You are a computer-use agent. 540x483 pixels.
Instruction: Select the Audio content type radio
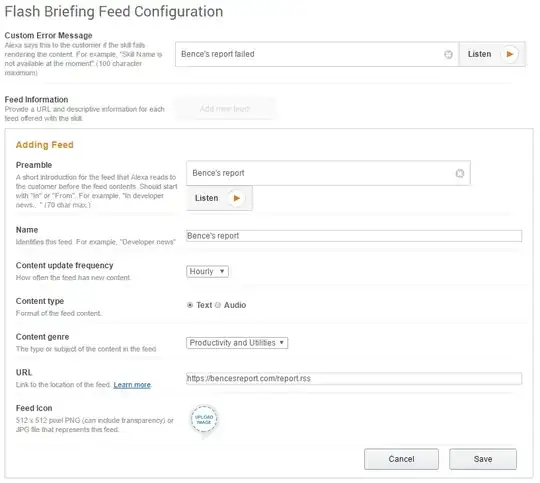coord(218,305)
